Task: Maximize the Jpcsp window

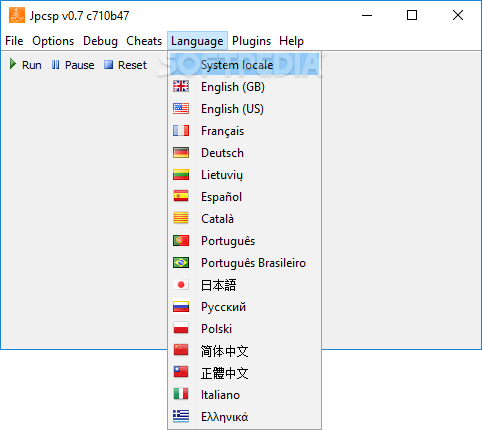Action: click(x=412, y=15)
